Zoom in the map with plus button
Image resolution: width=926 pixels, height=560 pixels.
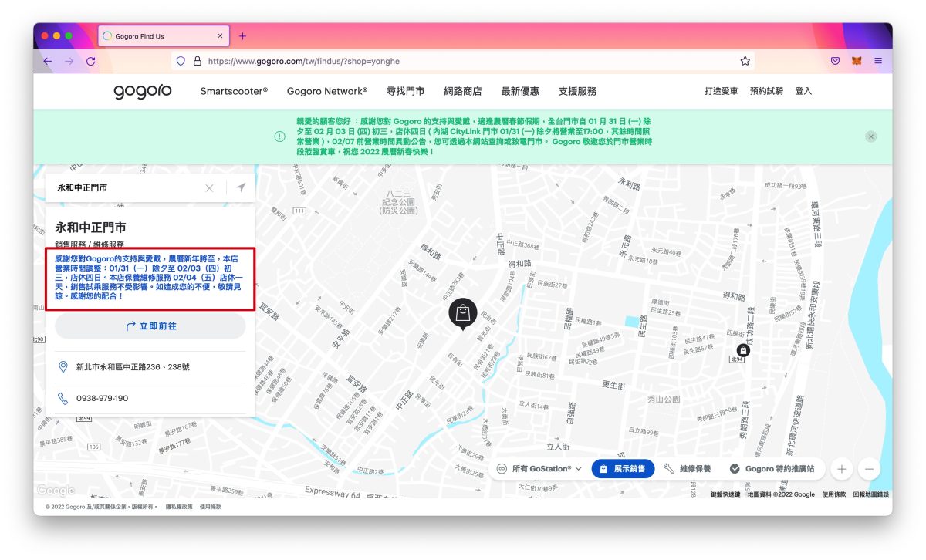coord(842,468)
